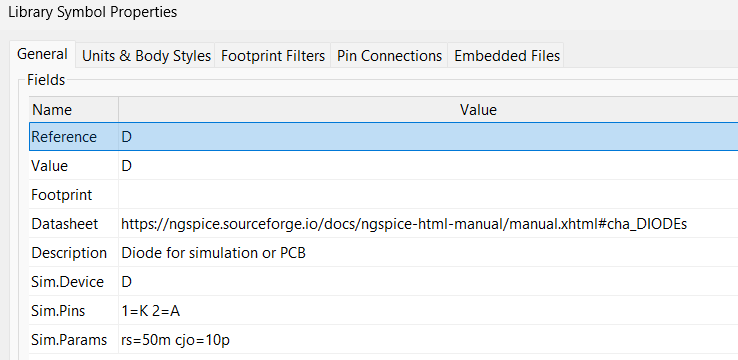The height and width of the screenshot is (360, 738).
Task: Open the Units & Body Styles tab
Action: pos(146,56)
